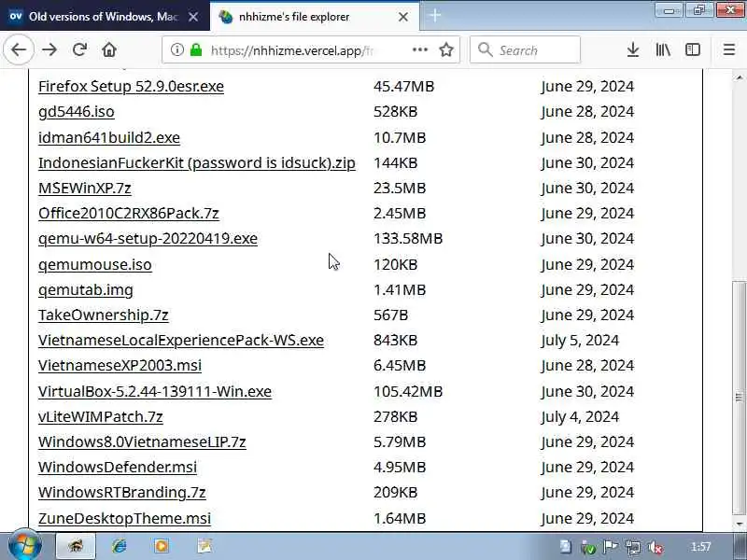Open the Downloads panel
This screenshot has height=560, width=747.
(633, 49)
